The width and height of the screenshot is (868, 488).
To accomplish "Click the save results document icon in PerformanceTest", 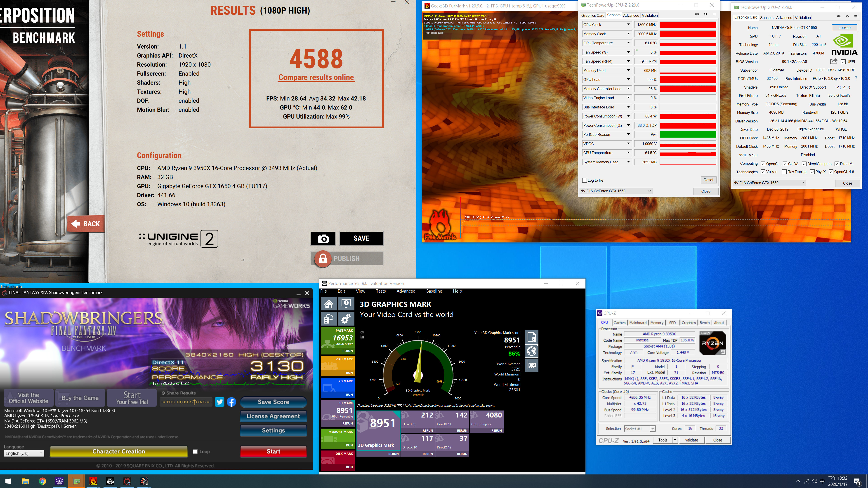I will (532, 337).
